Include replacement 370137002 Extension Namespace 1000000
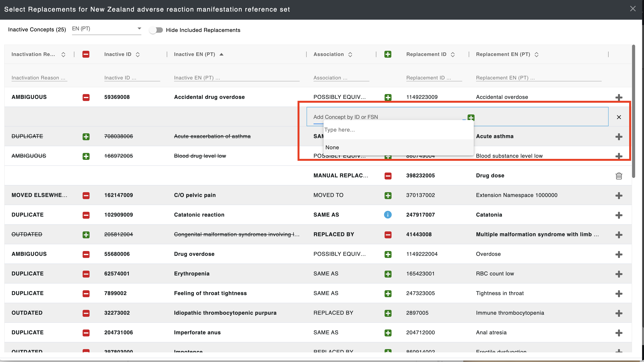Viewport: 644px width, 362px height. (388, 195)
